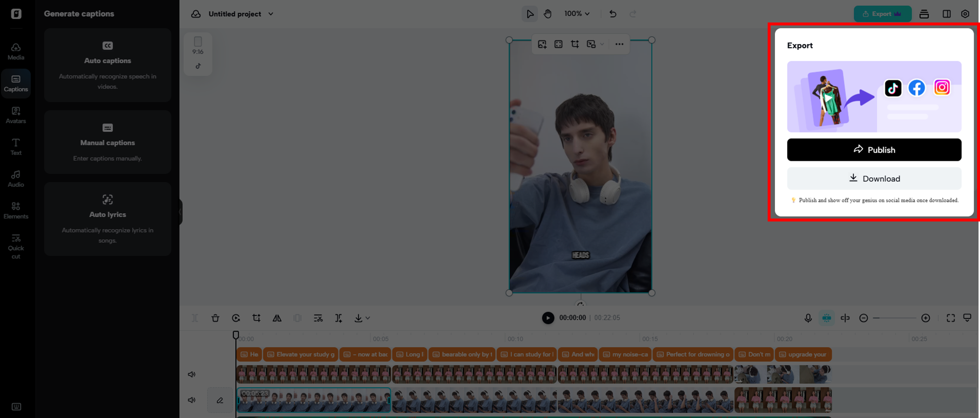The width and height of the screenshot is (980, 418).
Task: Open keyboard shortcuts icon at sidebar bottom
Action: pyautogui.click(x=16, y=407)
